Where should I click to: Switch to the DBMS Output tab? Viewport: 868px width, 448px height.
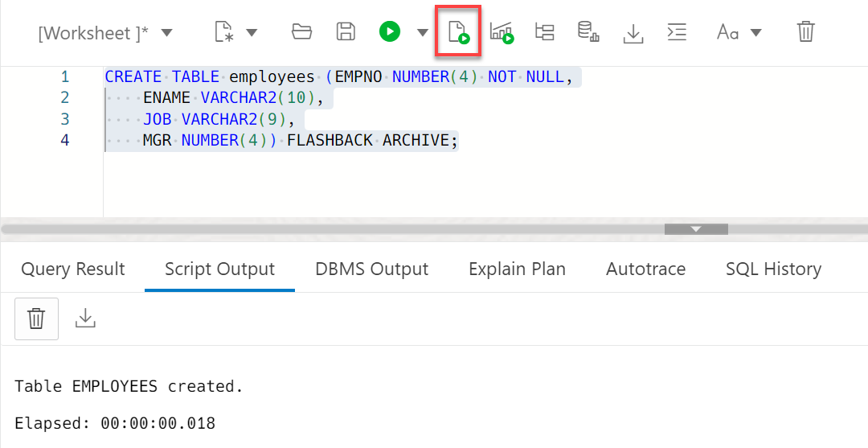pos(372,269)
